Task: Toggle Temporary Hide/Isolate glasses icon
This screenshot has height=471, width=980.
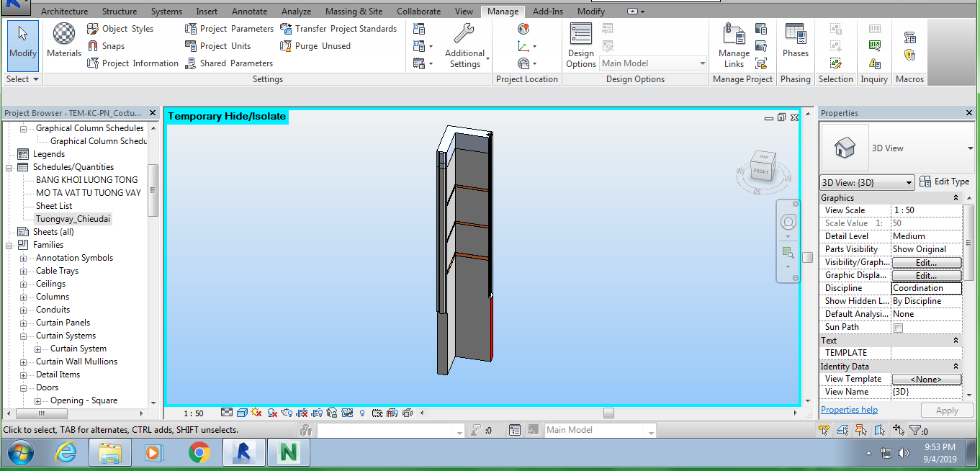Action: pos(347,413)
